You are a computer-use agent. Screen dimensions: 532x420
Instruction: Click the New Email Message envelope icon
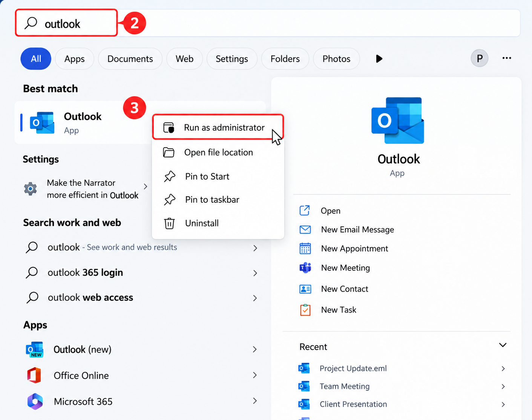click(305, 230)
